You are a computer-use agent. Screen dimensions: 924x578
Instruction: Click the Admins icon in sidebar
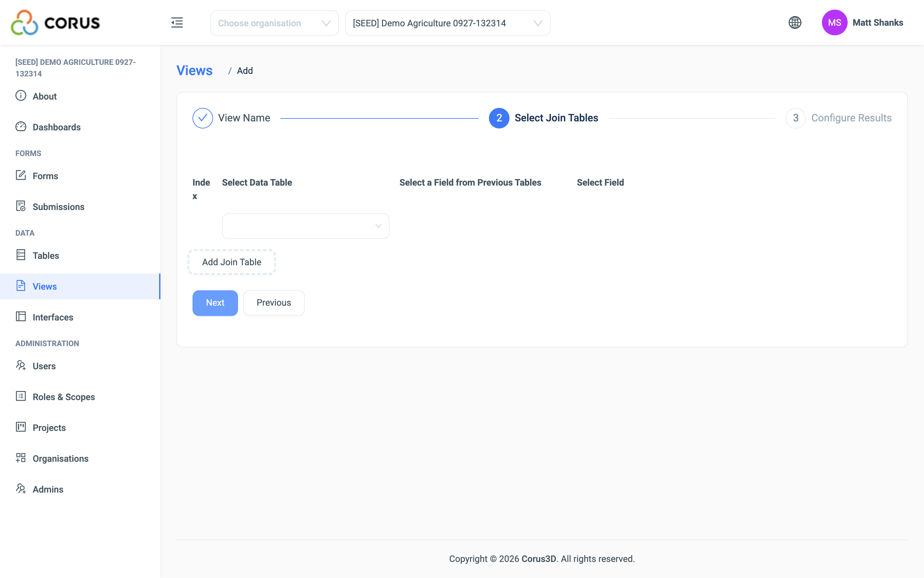(21, 489)
